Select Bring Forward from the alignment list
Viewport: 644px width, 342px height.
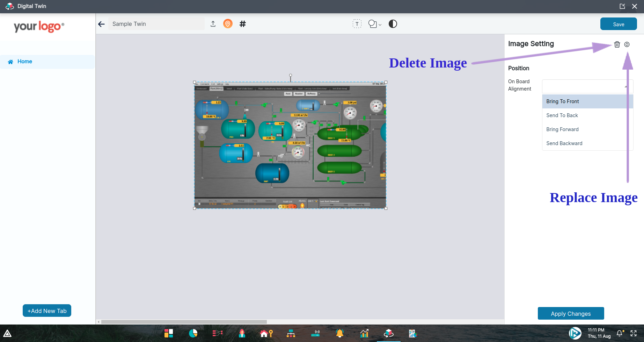point(562,129)
